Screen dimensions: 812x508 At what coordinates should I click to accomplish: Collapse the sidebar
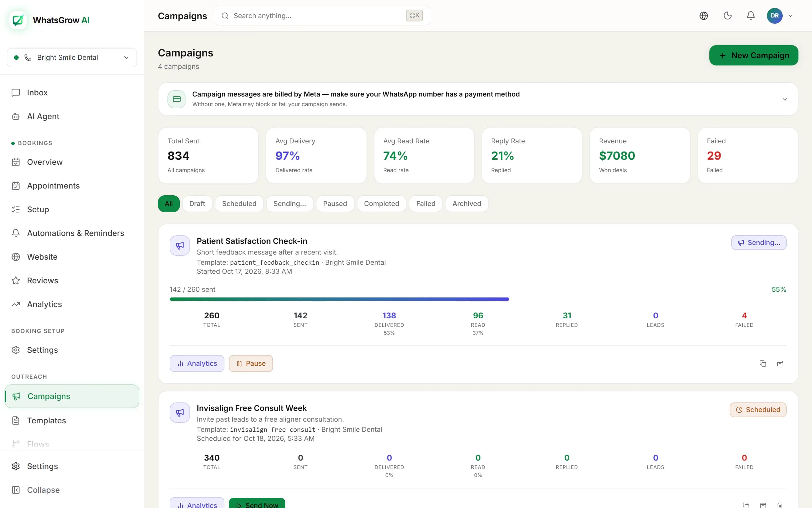coord(72,490)
